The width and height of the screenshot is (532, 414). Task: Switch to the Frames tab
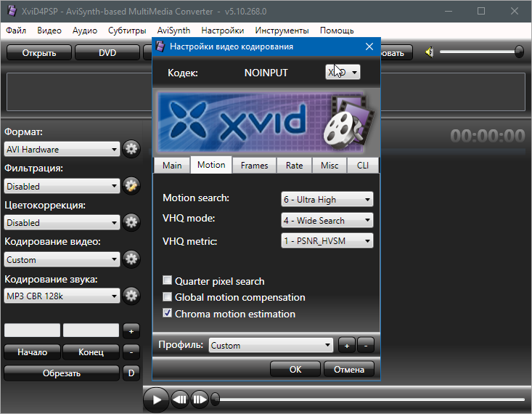254,165
